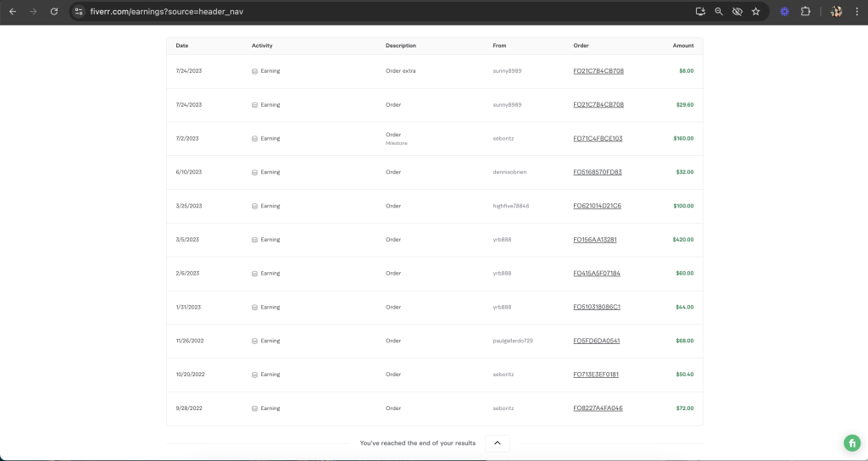Open the zoom magnifier icon in address bar
The image size is (868, 461).
point(719,12)
